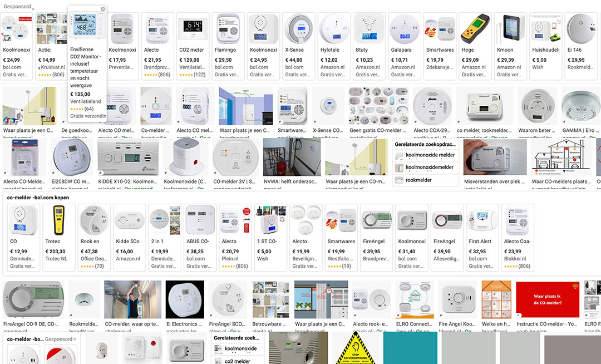This screenshot has height=364, width=601.
Task: Open the ABUS CO- detector for €38,25
Action: 200,238
